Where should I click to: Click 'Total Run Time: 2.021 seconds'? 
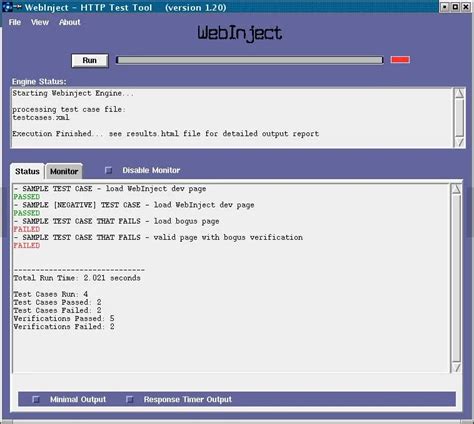77,278
